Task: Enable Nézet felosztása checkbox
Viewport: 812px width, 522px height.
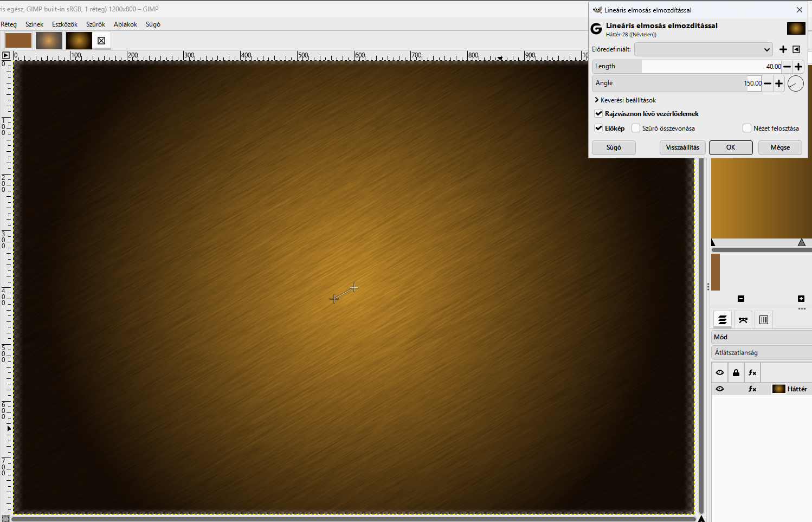Action: 747,128
